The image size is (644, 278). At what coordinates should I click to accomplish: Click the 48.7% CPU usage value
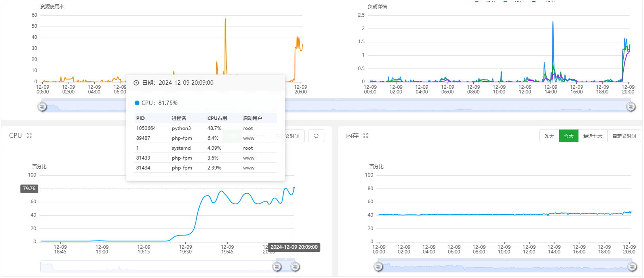(x=214, y=128)
